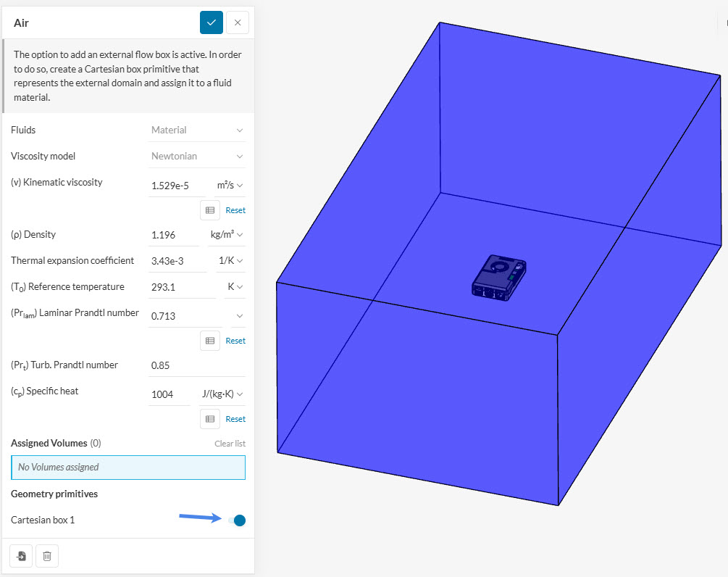This screenshot has height=577, width=728.
Task: Click the No Volumes assigned selection box
Action: 128,468
